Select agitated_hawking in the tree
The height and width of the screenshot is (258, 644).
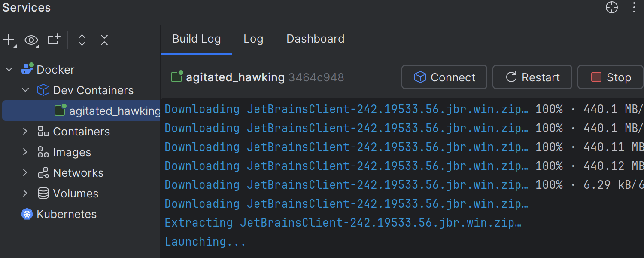tap(82, 111)
